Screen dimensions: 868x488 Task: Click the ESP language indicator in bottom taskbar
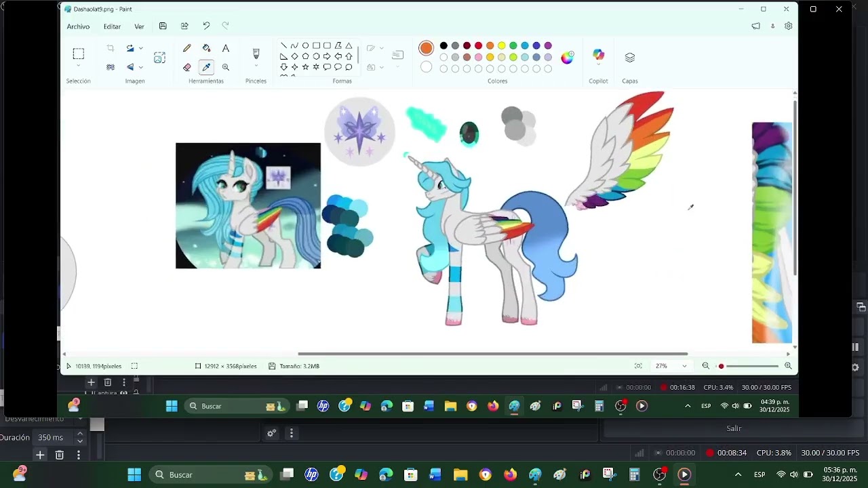coord(759,474)
